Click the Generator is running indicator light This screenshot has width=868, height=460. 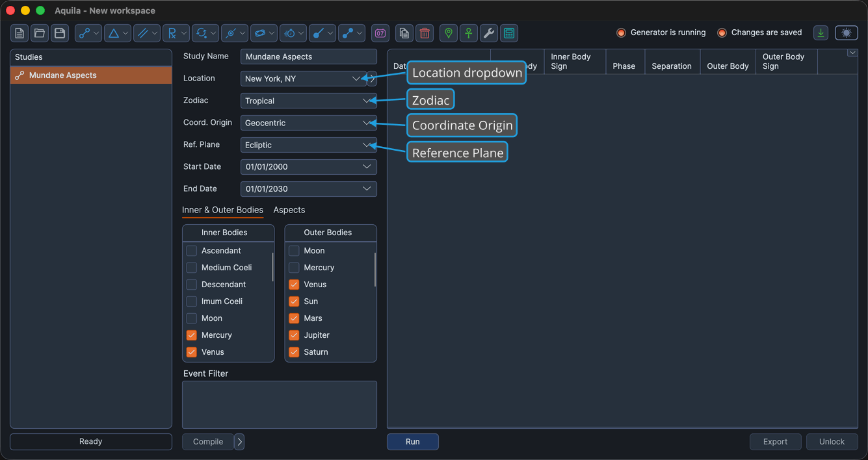click(x=621, y=32)
